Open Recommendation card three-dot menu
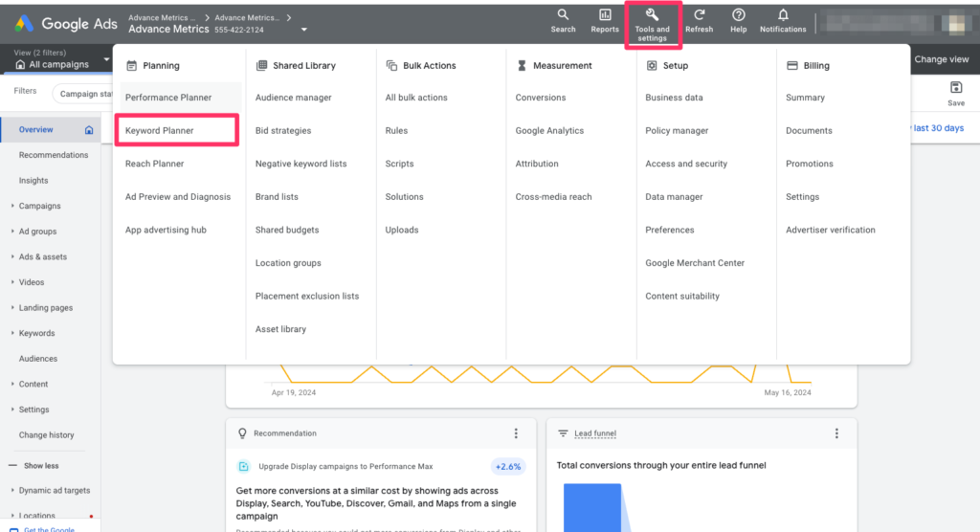 tap(516, 433)
